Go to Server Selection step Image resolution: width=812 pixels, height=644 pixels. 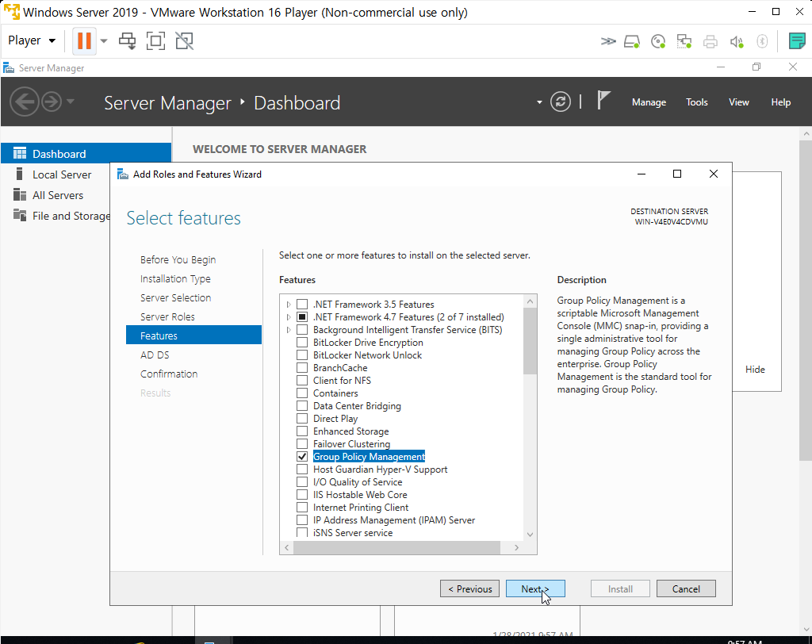[175, 298]
